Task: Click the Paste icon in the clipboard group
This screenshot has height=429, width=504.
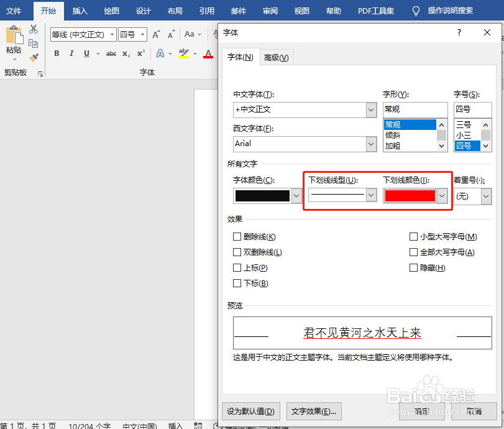Action: click(14, 35)
